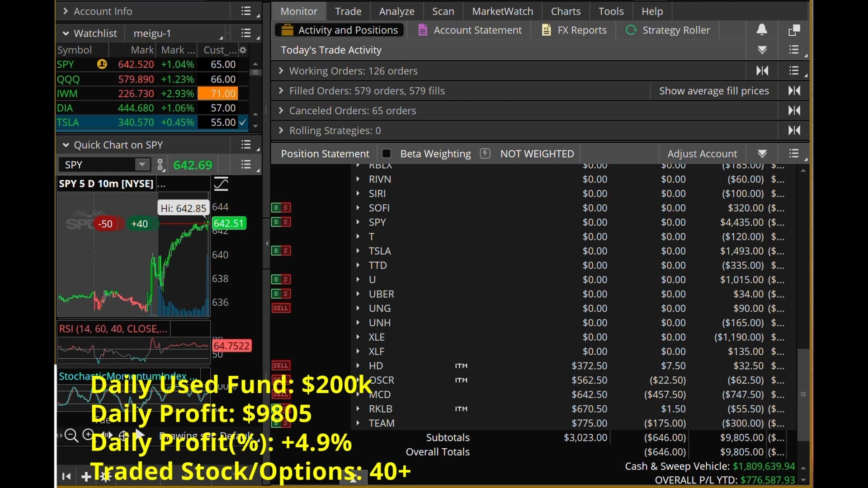Click zoom out magnifier on chart
Image resolution: width=868 pixels, height=488 pixels.
[x=71, y=435]
